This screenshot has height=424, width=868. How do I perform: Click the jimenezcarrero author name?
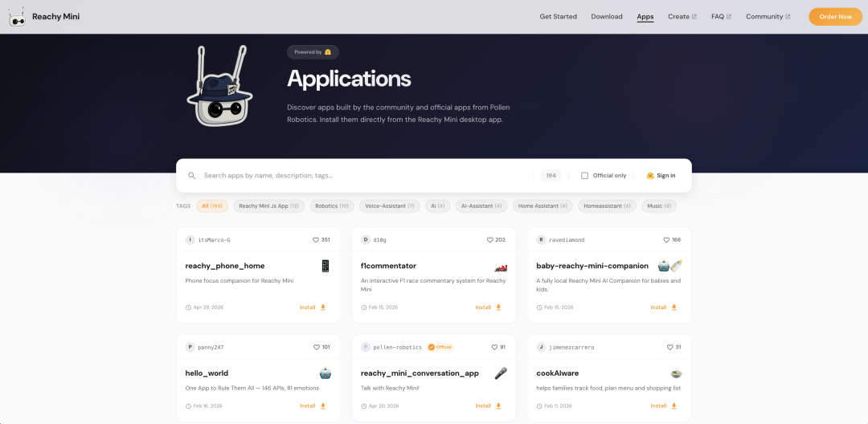pos(571,347)
